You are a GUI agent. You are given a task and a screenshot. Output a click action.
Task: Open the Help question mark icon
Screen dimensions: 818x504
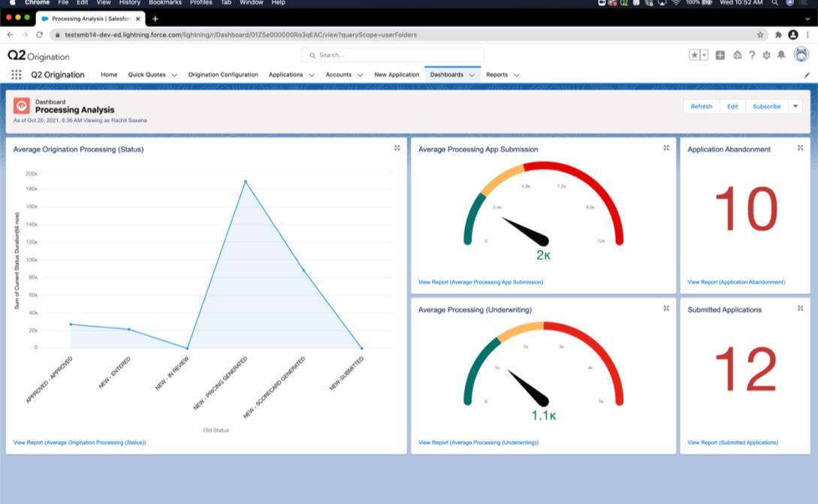click(x=752, y=55)
